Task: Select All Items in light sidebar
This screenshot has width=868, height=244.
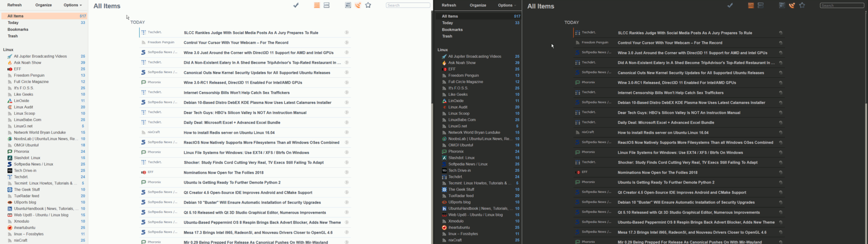Action: click(44, 16)
